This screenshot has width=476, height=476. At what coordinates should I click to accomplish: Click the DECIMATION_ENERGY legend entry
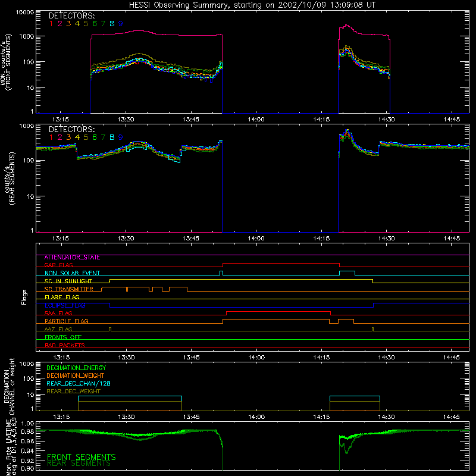point(76,368)
